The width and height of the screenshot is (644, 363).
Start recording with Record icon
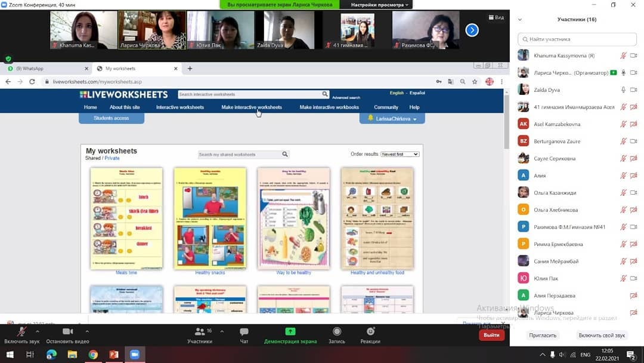tap(337, 331)
